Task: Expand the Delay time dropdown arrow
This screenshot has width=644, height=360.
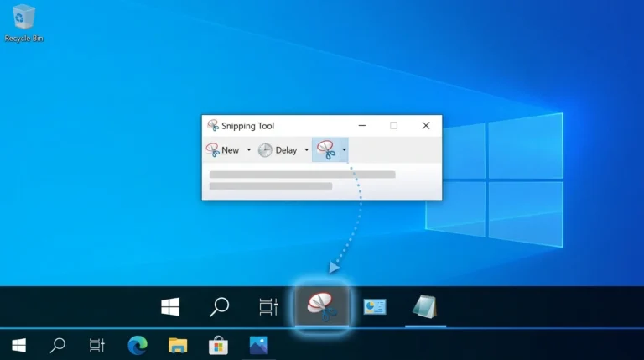Action: click(306, 150)
